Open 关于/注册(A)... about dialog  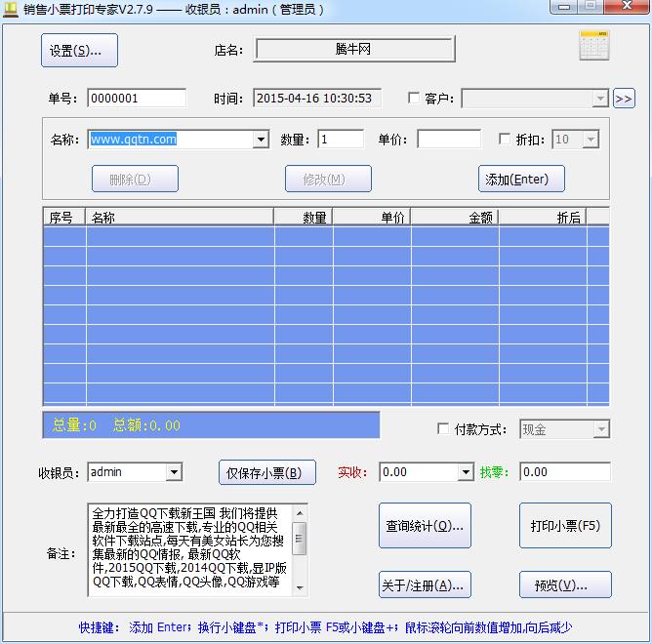point(425,584)
